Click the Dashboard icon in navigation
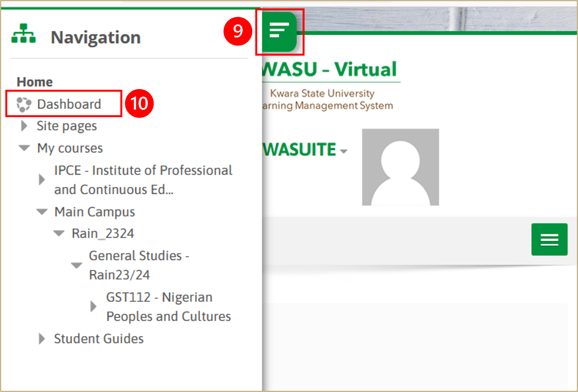The width and height of the screenshot is (578, 392). coord(24,104)
